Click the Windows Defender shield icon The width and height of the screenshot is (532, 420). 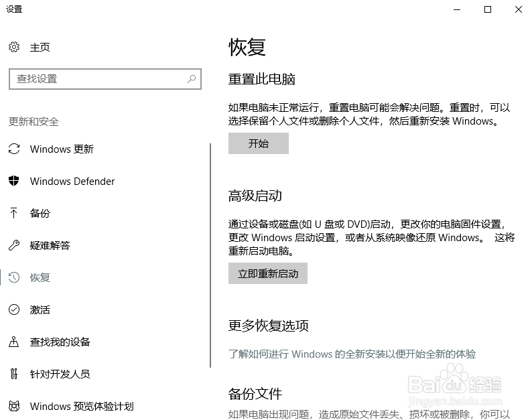click(x=14, y=181)
